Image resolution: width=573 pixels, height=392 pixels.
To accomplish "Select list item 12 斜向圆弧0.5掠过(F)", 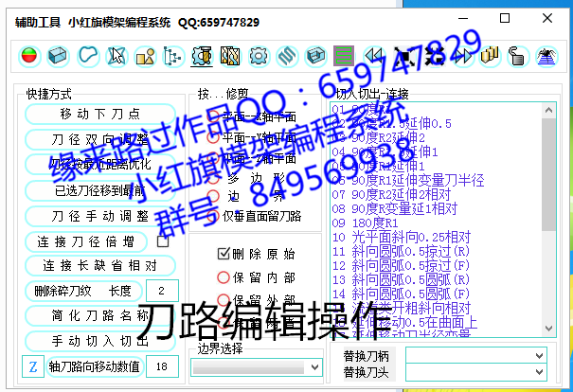I will pyautogui.click(x=401, y=266).
